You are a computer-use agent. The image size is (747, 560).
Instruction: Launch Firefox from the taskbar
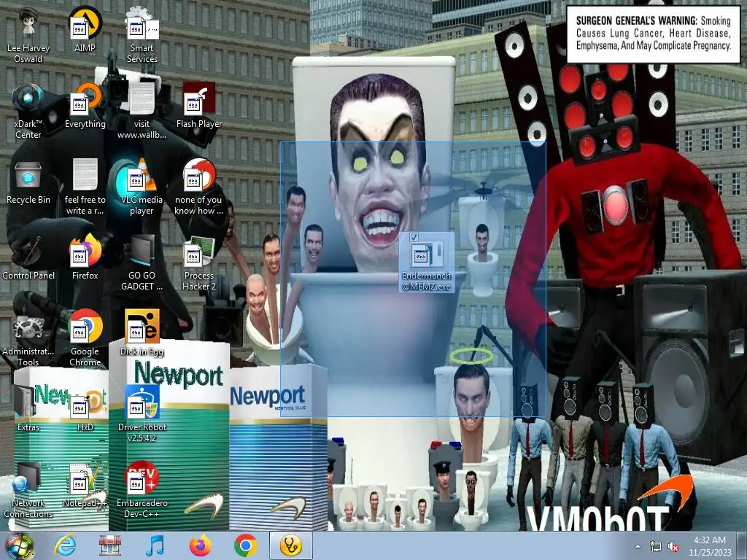click(x=201, y=545)
